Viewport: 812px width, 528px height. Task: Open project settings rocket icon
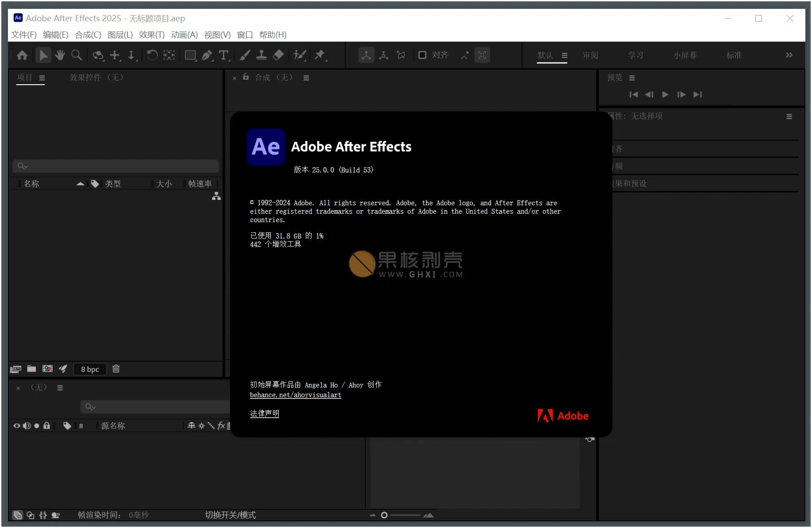(63, 369)
